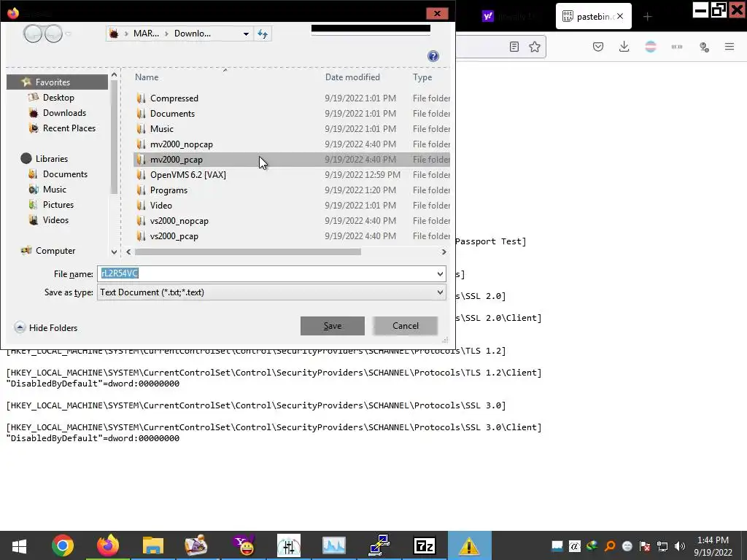Sort files by Date modified column
This screenshot has width=747, height=560.
coord(352,77)
